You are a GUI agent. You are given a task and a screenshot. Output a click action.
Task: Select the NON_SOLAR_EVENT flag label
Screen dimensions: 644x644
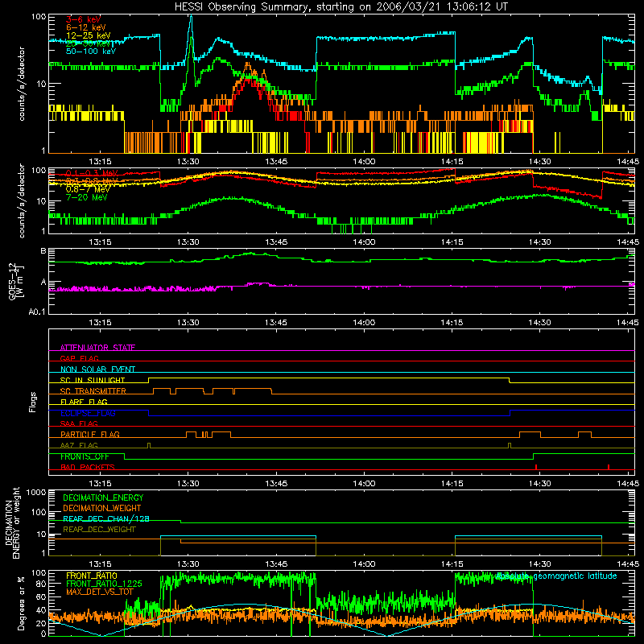tap(97, 369)
